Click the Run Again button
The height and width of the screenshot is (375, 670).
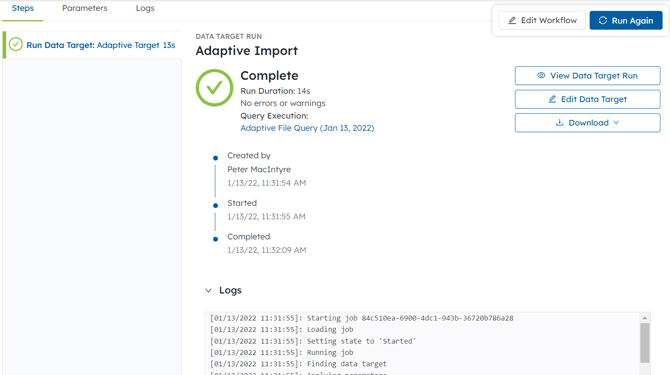pos(626,20)
